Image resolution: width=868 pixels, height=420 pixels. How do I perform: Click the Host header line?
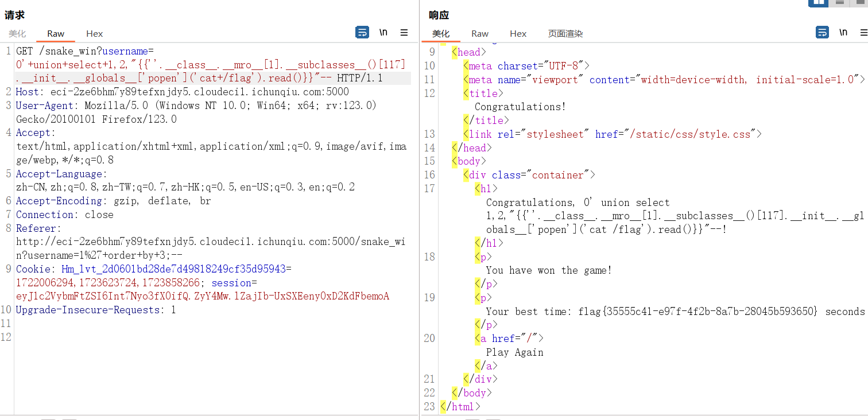click(x=183, y=92)
